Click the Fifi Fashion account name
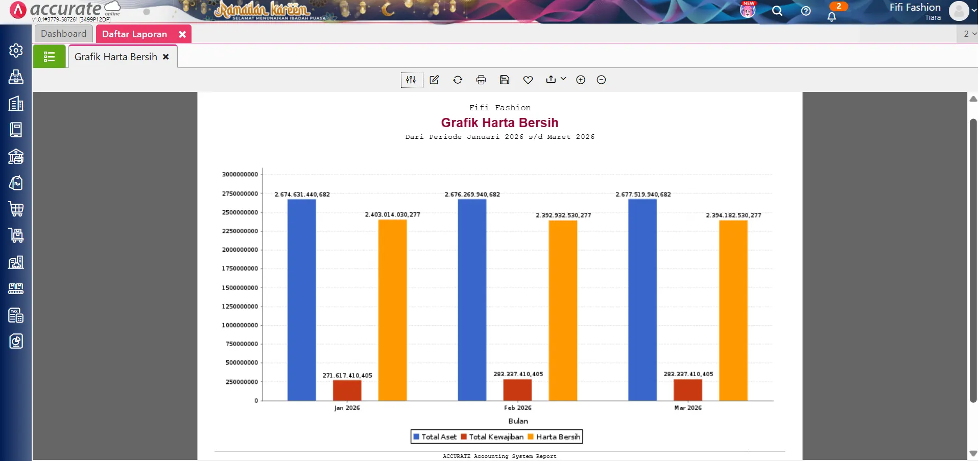This screenshot has width=980, height=461. 914,7
